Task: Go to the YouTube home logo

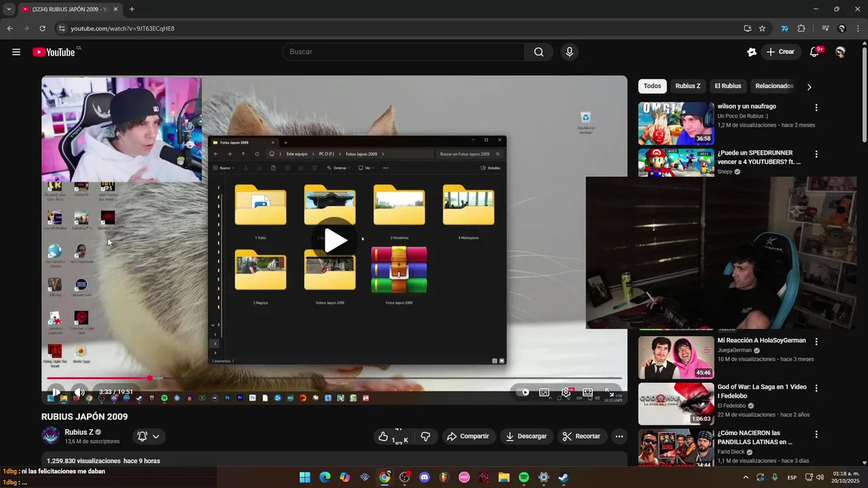Action: point(54,52)
